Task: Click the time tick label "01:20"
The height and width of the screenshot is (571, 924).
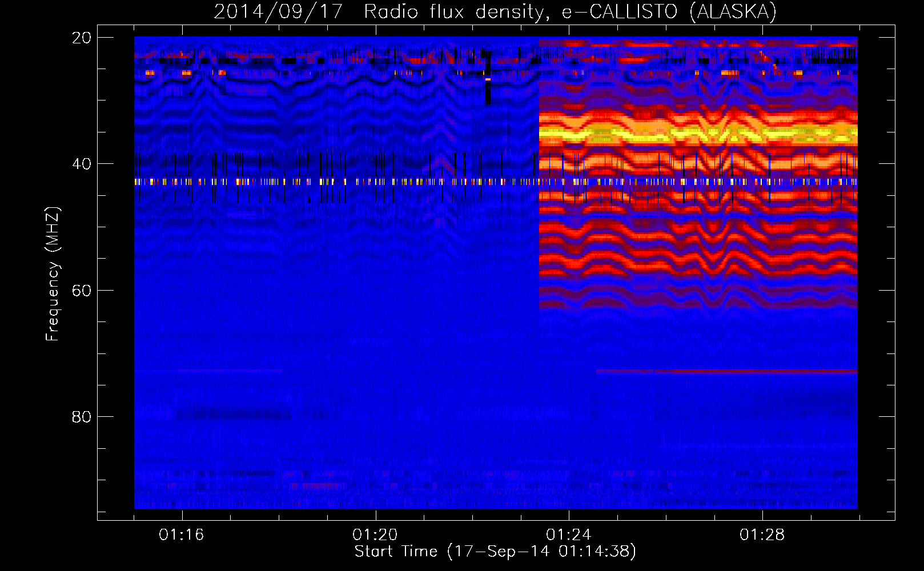Action: click(375, 534)
